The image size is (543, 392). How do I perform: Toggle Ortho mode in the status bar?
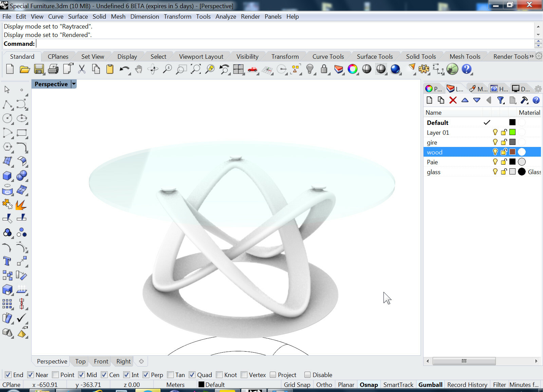pos(324,385)
